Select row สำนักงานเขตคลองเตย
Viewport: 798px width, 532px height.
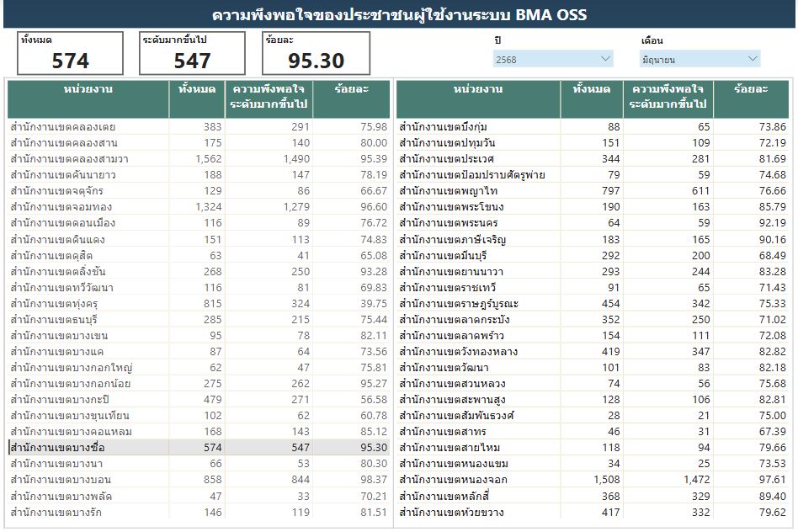point(199,127)
